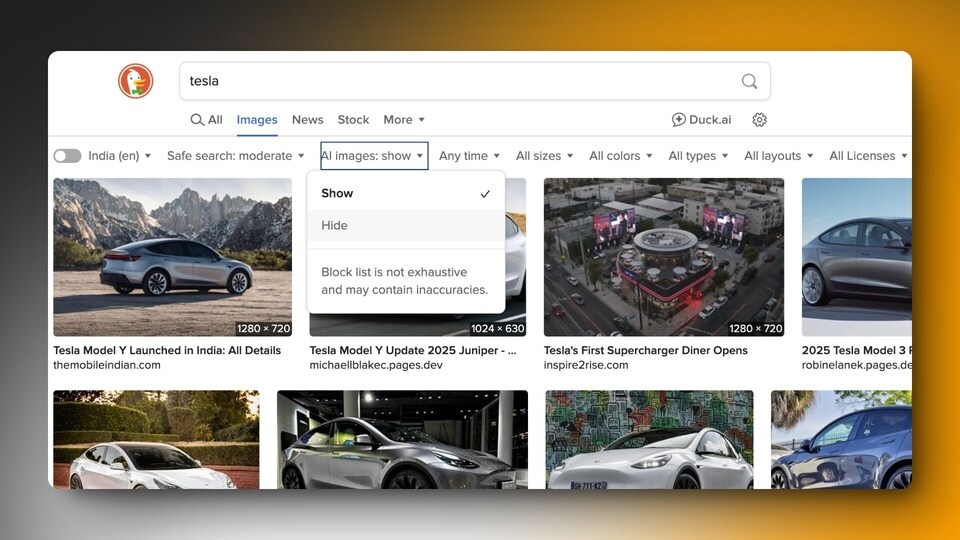The image size is (960, 540).
Task: Open the All colors filter
Action: pyautogui.click(x=621, y=156)
